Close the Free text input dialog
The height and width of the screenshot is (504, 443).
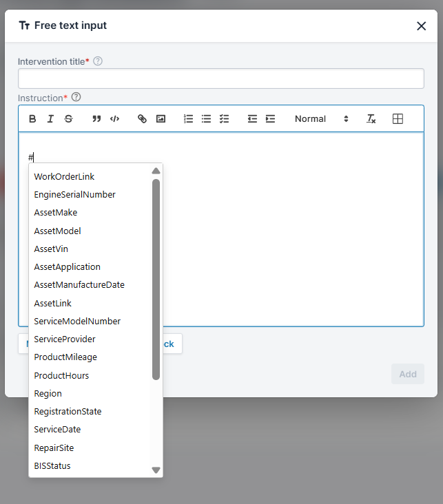(421, 26)
